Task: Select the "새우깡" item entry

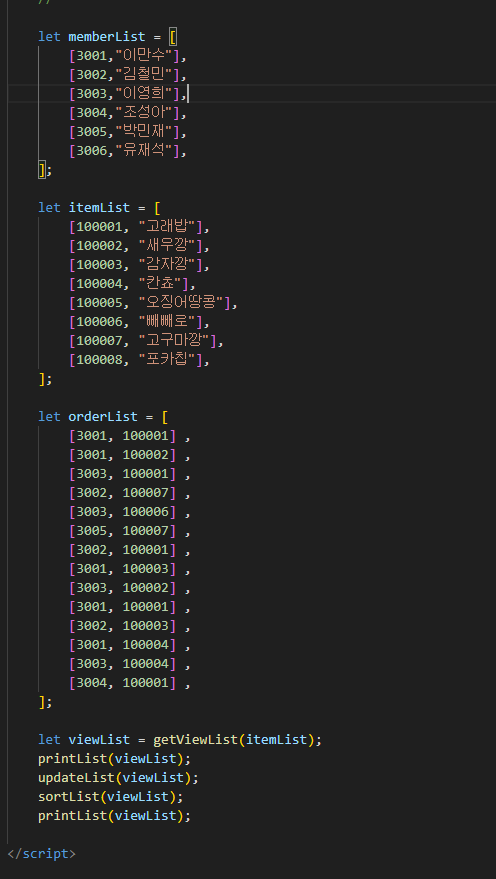Action: [x=139, y=246]
